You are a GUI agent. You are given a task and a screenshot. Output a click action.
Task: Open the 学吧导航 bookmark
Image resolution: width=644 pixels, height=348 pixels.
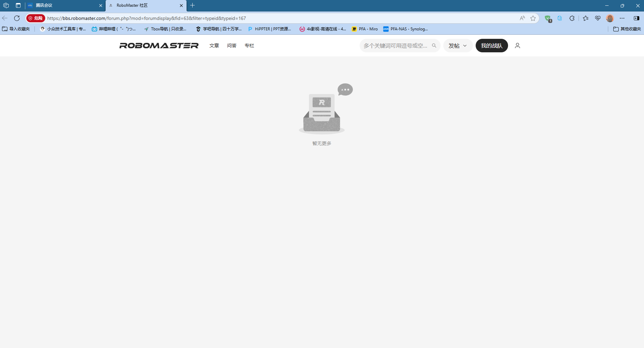pos(219,29)
